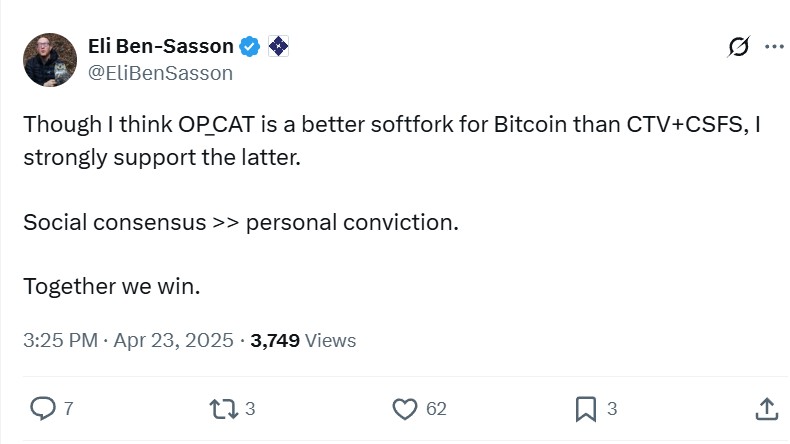790x444 pixels.
Task: Click the Grok icon on the post
Action: pyautogui.click(x=738, y=47)
